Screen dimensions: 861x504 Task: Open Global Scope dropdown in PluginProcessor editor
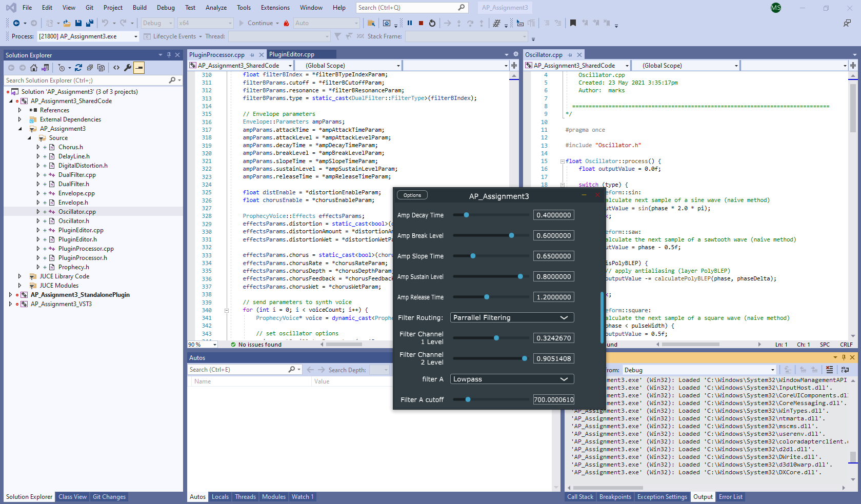coord(349,66)
